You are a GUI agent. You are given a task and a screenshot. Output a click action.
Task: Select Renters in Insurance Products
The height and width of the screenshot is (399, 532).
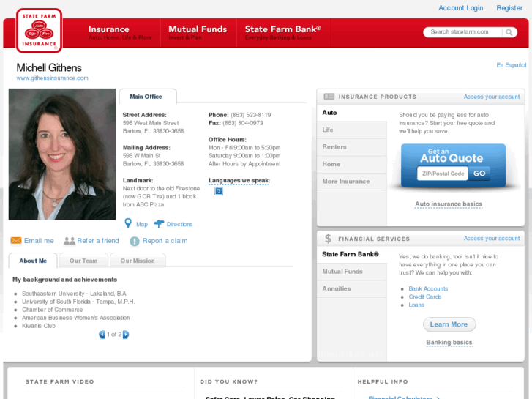[352, 147]
